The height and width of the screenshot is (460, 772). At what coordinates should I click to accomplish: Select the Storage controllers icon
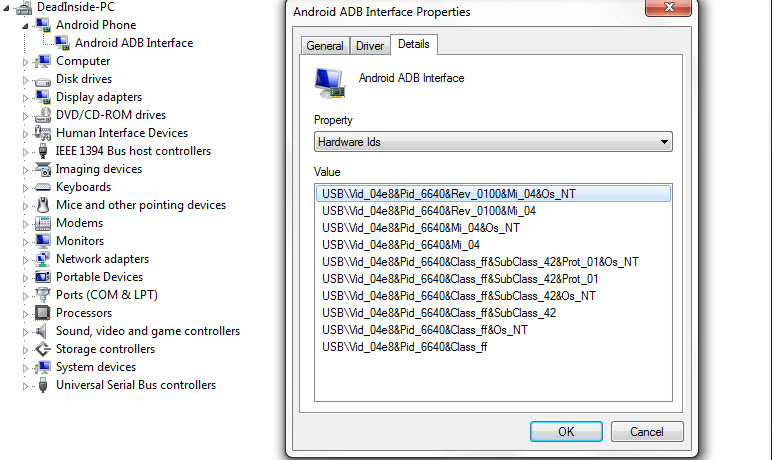(x=43, y=349)
